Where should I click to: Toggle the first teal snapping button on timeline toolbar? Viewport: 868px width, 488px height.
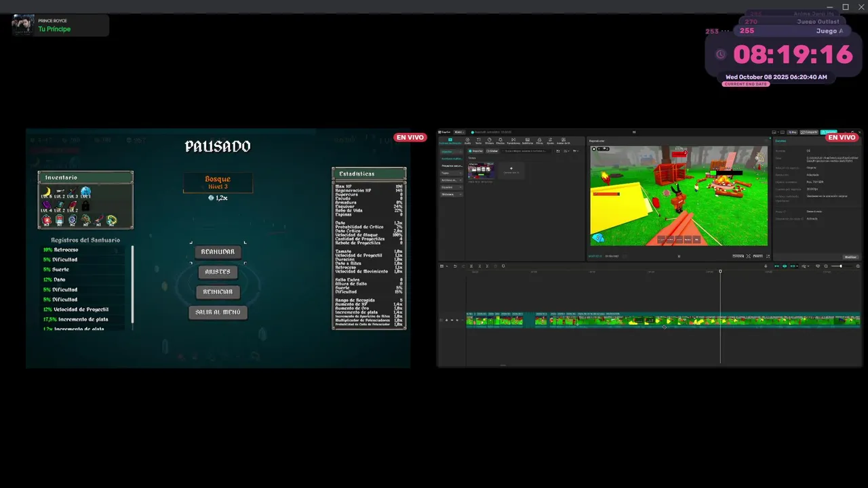[x=776, y=266]
